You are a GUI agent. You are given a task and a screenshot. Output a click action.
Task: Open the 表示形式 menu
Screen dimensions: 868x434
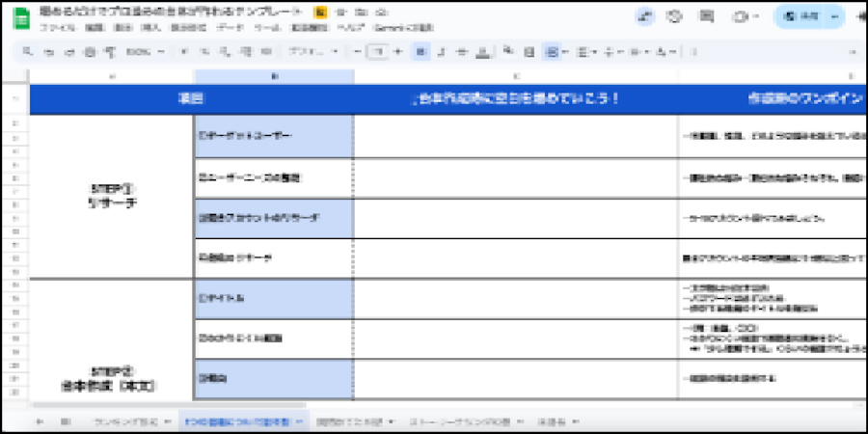(188, 28)
